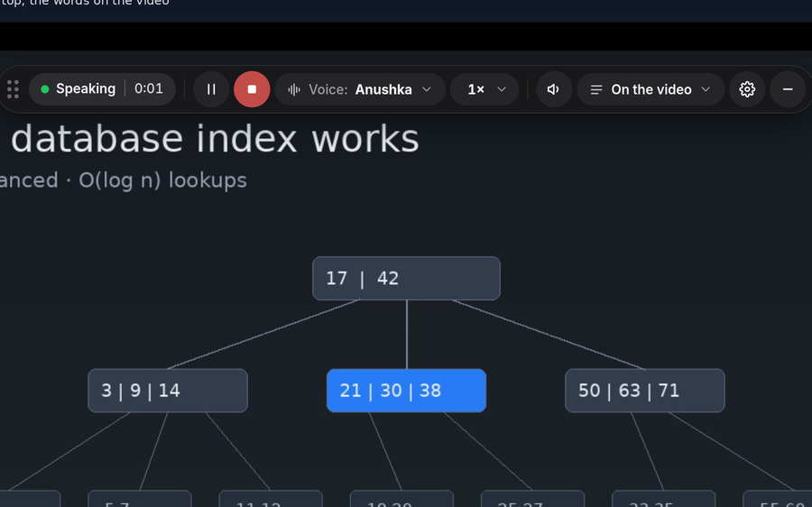812x507 pixels.
Task: Change the 1× playback speed dropdown
Action: click(x=484, y=89)
